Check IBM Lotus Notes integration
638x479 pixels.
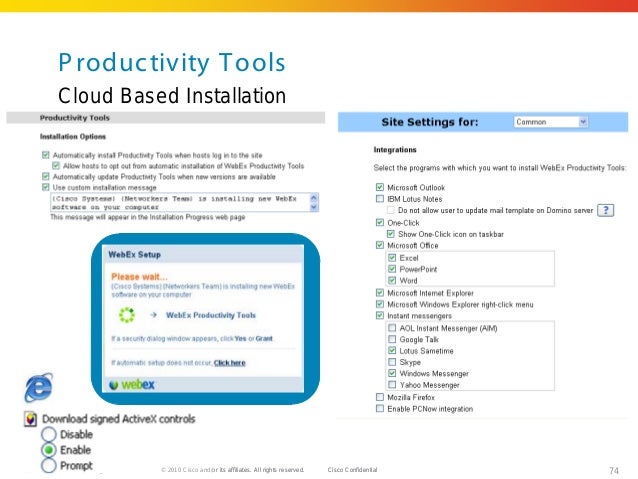pos(380,199)
